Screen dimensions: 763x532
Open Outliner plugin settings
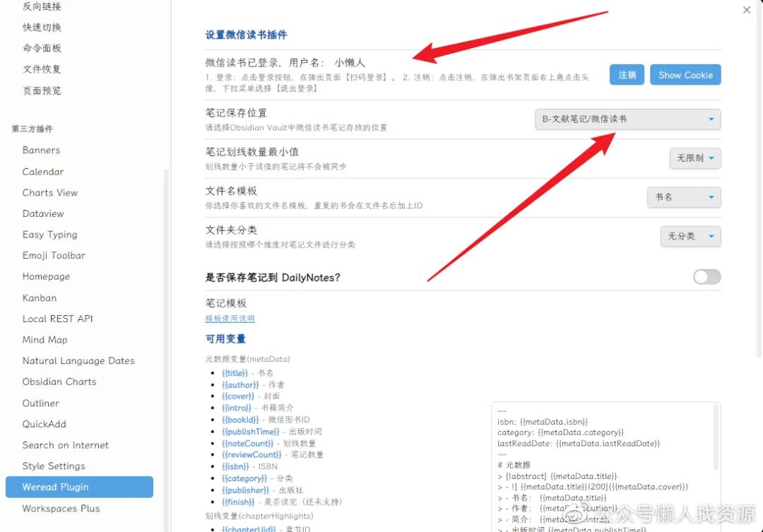click(x=41, y=403)
